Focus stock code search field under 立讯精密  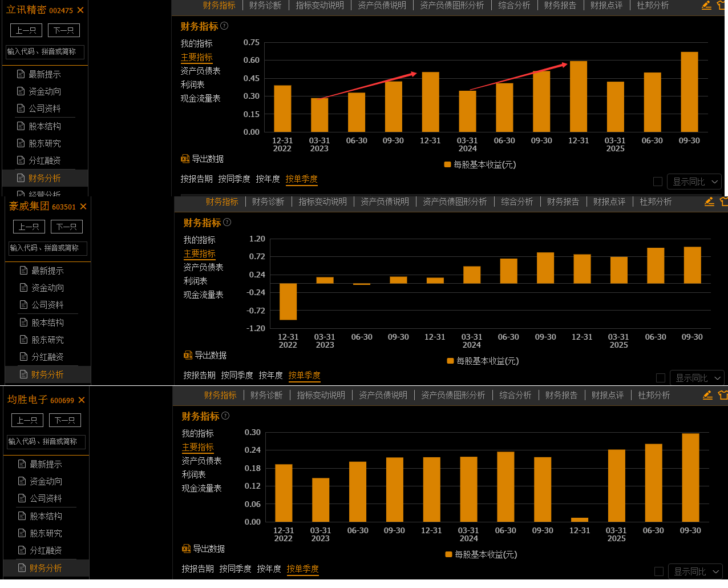[x=45, y=52]
